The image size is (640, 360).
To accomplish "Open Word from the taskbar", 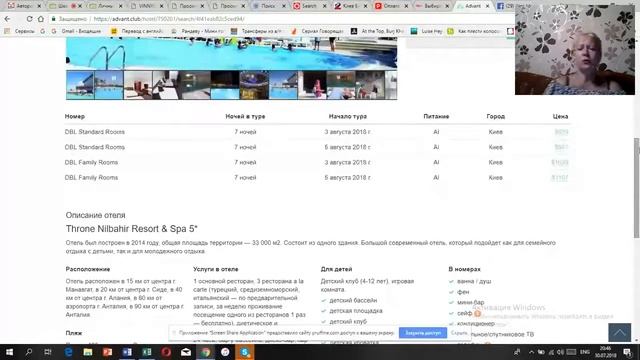I will click(127, 352).
